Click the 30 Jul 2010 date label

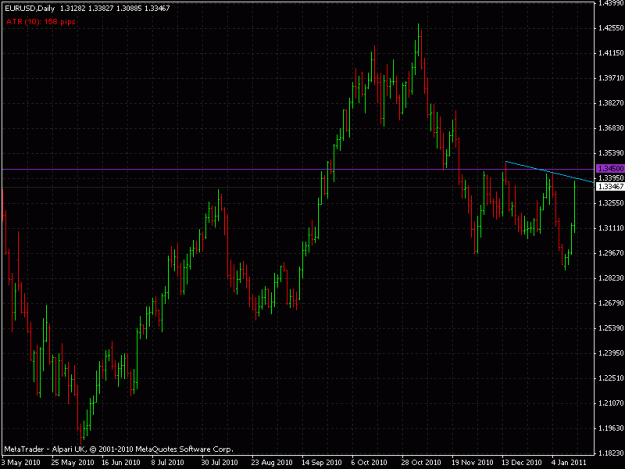(220, 463)
